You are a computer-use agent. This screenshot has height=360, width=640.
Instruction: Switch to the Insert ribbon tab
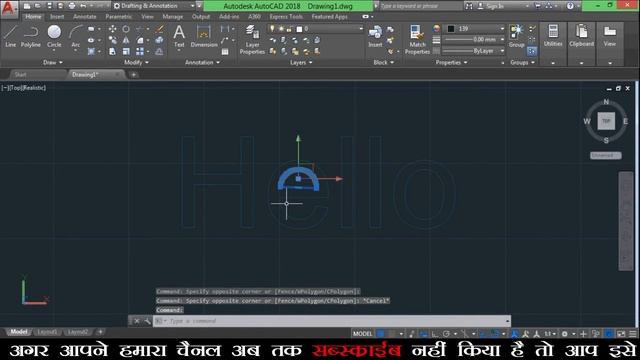click(57, 17)
